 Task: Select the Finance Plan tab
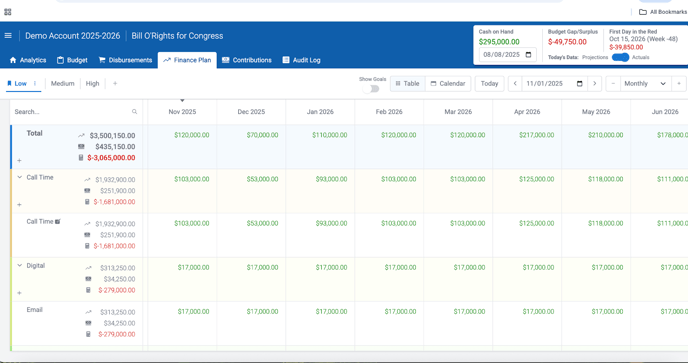click(x=187, y=60)
